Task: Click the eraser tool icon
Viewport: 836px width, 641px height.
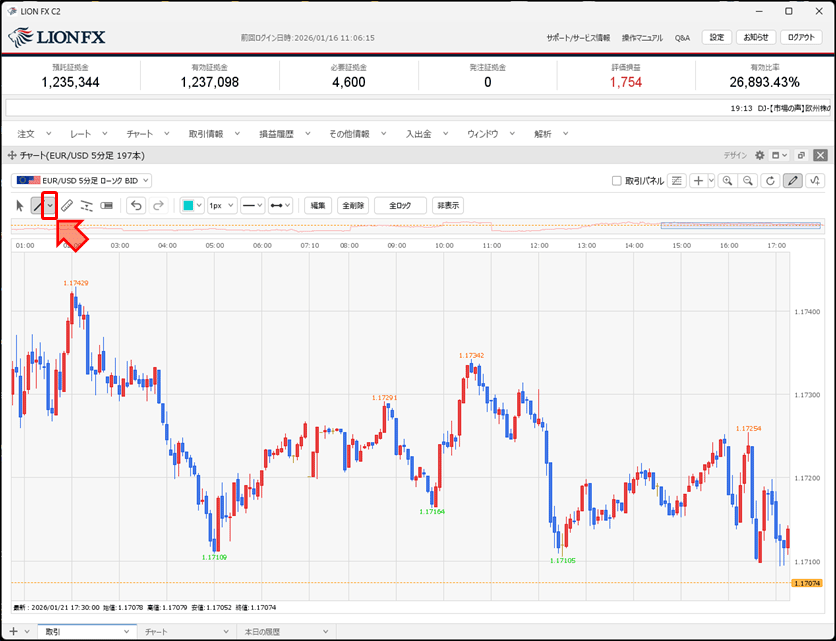Action: tap(67, 205)
